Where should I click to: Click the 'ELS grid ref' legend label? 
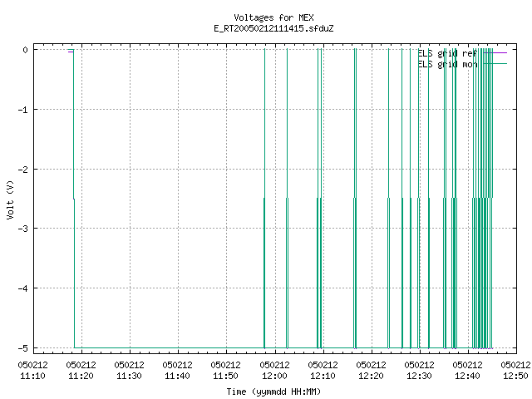(x=447, y=53)
